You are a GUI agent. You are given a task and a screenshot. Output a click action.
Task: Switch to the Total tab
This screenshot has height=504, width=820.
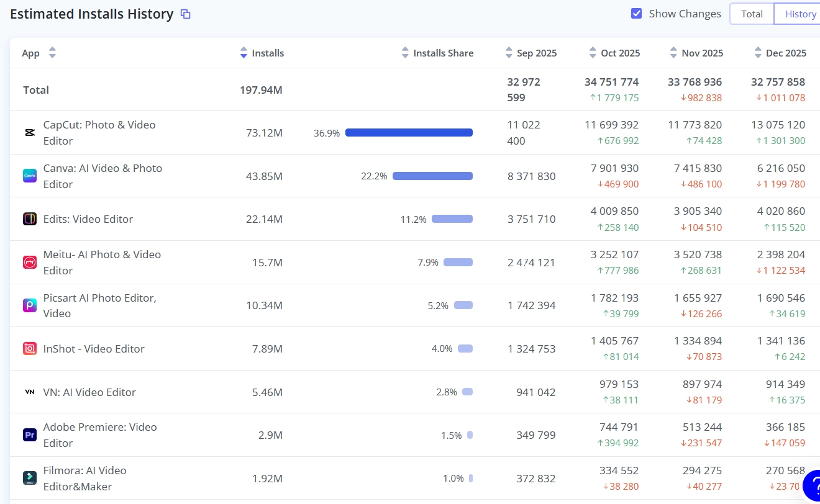click(752, 14)
